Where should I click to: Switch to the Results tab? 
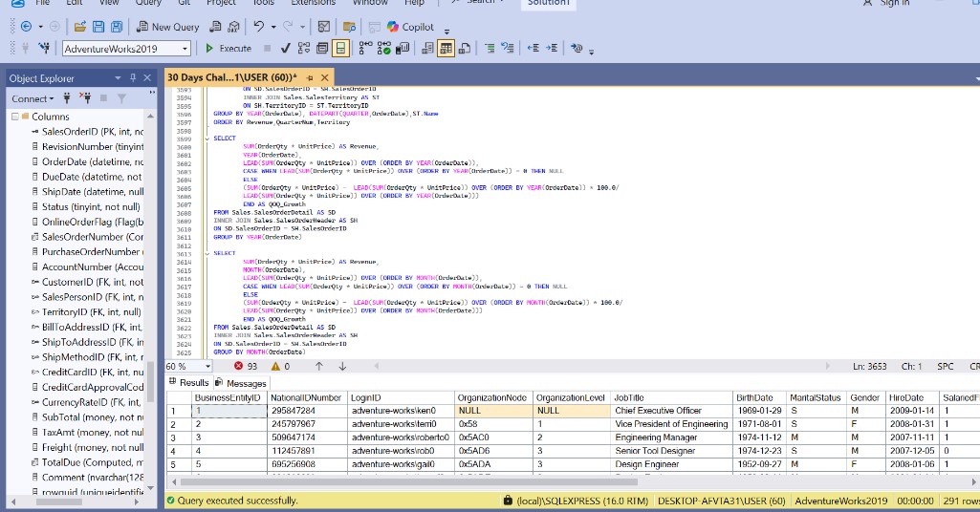tap(188, 383)
